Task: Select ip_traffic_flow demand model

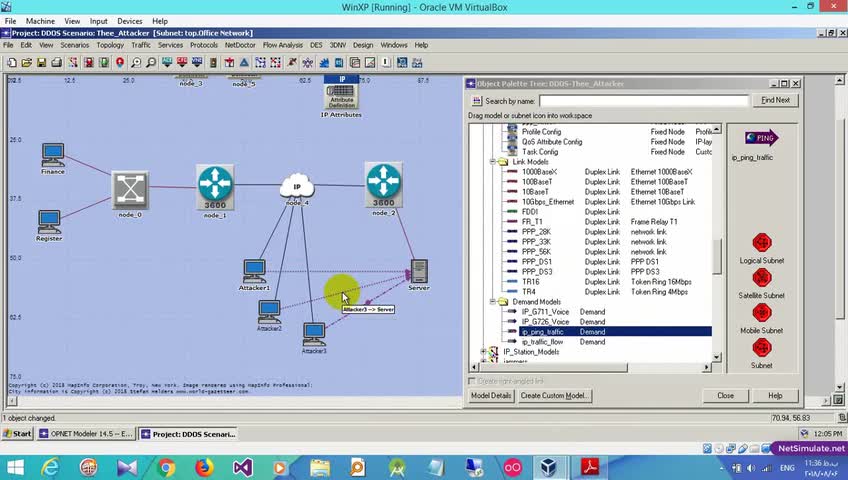Action: tap(542, 342)
